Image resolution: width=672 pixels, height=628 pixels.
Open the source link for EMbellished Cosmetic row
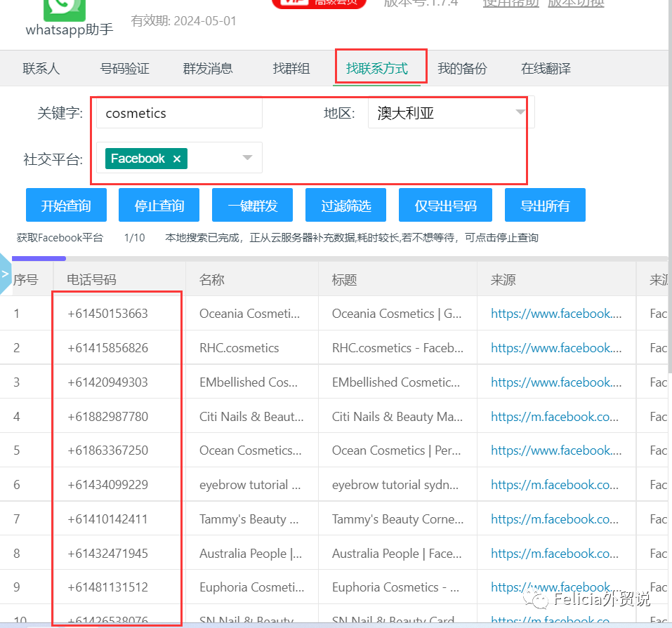coord(556,382)
